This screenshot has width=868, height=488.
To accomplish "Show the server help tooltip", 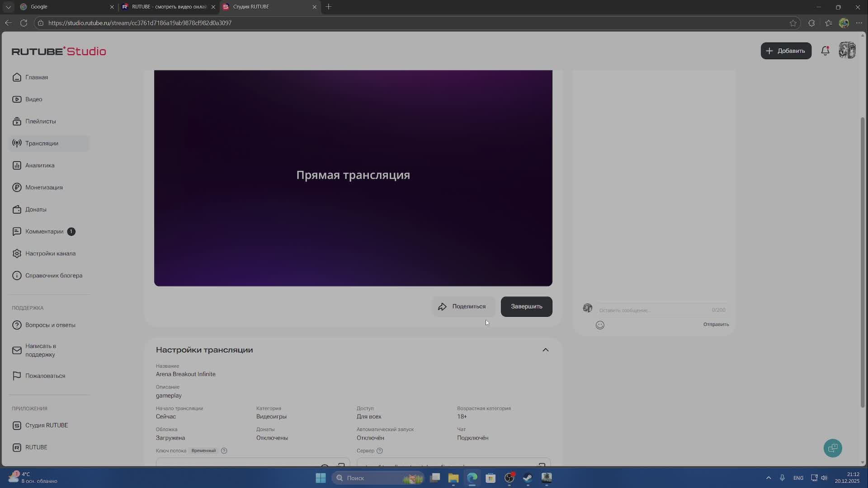I will 380,451.
